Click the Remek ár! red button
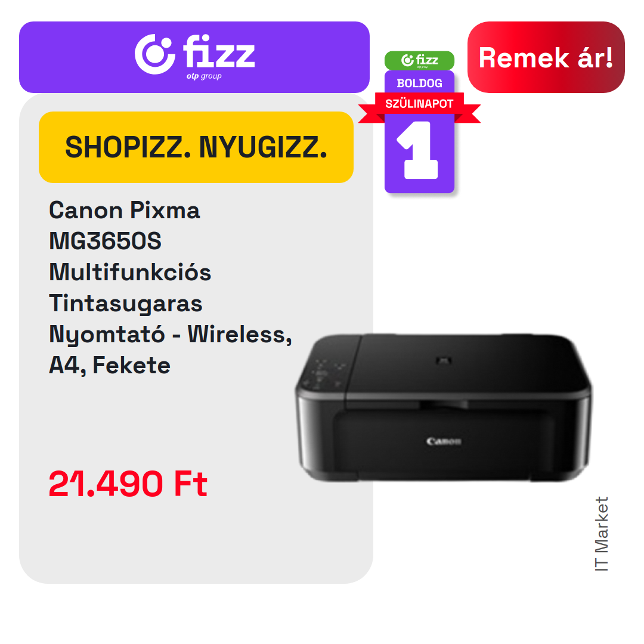This screenshot has height=644, width=644. point(546,57)
